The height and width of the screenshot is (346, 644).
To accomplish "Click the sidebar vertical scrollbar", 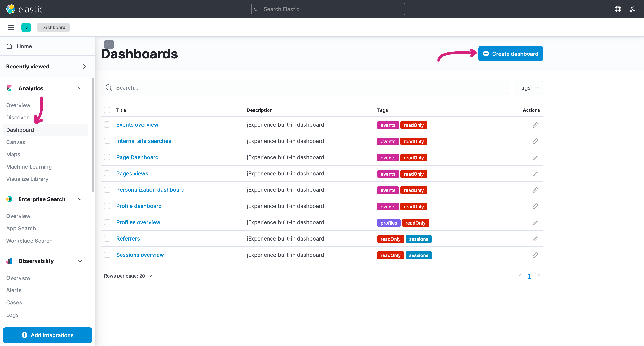I will [93, 135].
